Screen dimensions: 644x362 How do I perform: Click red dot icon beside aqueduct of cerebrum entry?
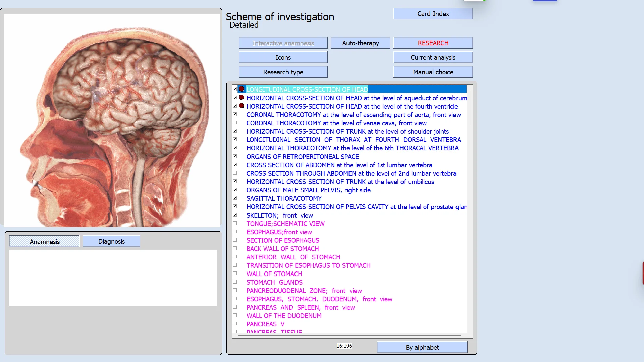[241, 98]
